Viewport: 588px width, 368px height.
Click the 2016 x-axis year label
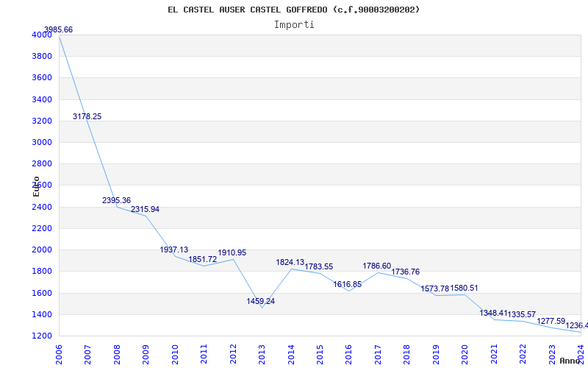click(x=348, y=355)
